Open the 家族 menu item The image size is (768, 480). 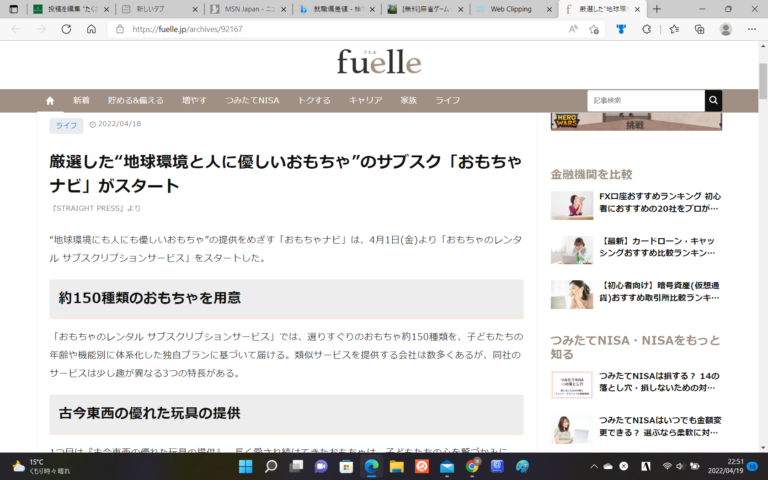[408, 100]
